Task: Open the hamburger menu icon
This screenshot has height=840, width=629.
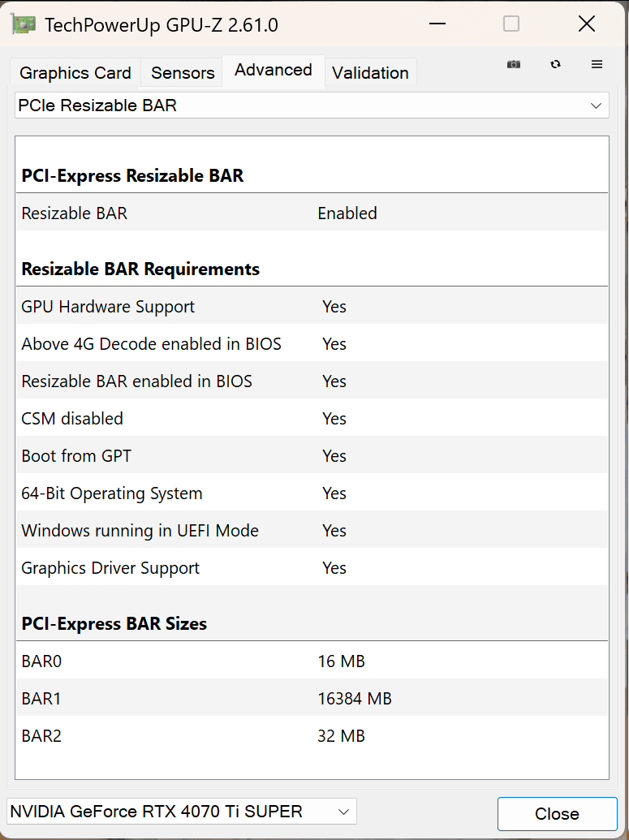Action: coord(597,64)
